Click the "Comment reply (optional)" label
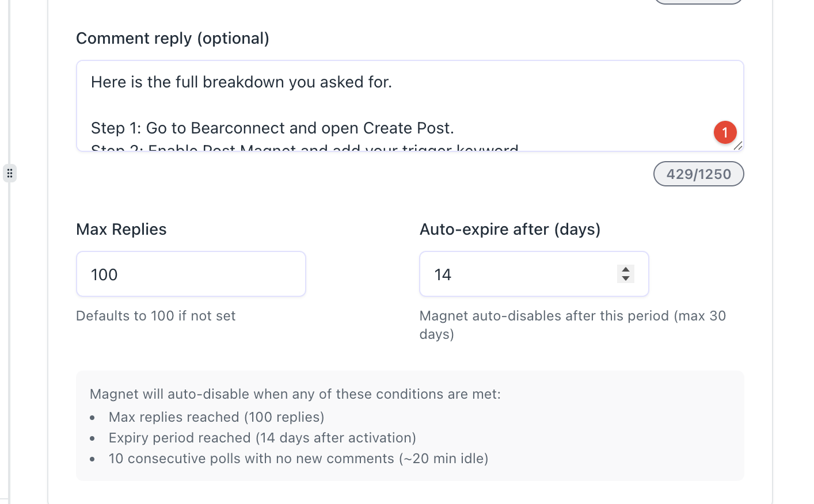The height and width of the screenshot is (504, 814). (172, 39)
